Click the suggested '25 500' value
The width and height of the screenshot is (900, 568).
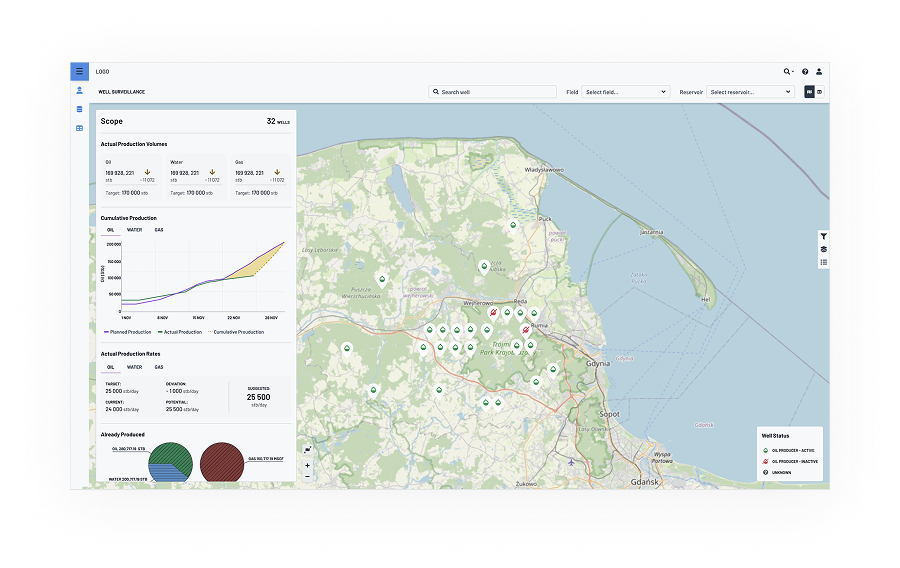(258, 397)
